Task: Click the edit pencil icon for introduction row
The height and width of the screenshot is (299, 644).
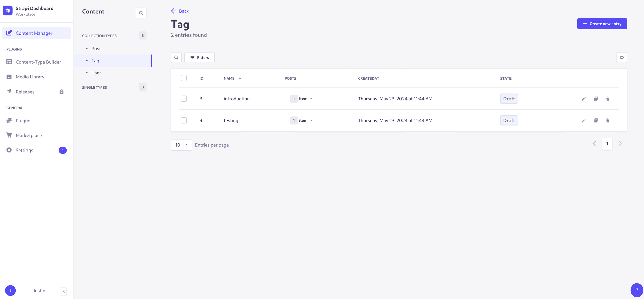Action: pyautogui.click(x=583, y=99)
